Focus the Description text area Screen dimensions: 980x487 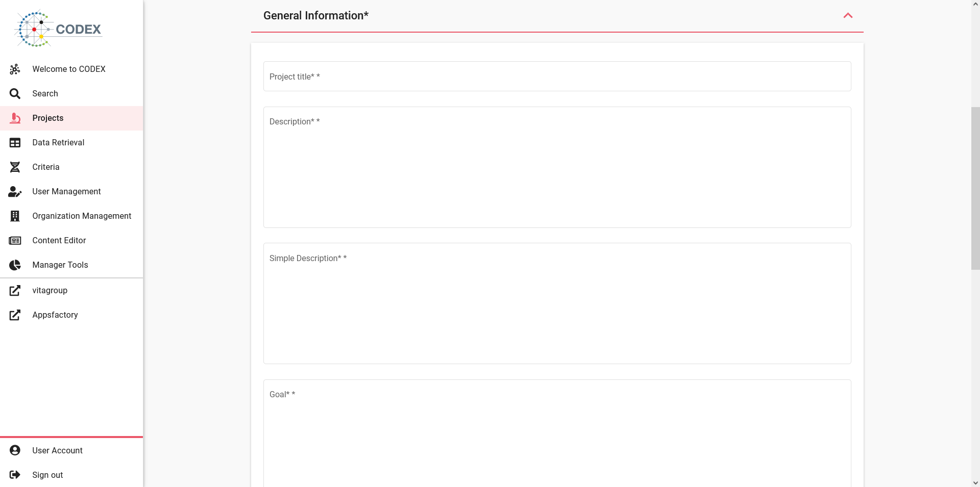[x=557, y=167]
